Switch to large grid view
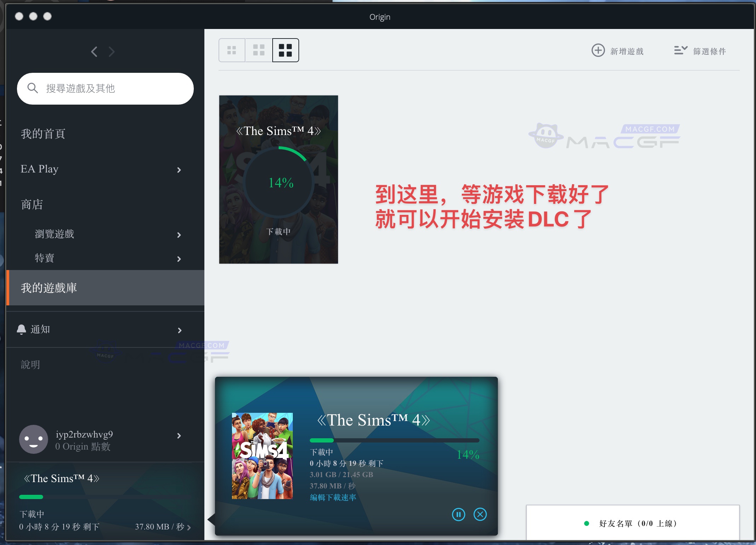Screen dimensions: 756x545 [x=285, y=50]
